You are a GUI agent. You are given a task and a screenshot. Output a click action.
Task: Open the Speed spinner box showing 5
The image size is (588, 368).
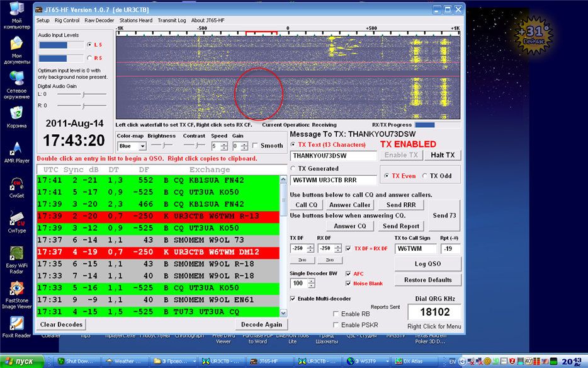pyautogui.click(x=215, y=146)
